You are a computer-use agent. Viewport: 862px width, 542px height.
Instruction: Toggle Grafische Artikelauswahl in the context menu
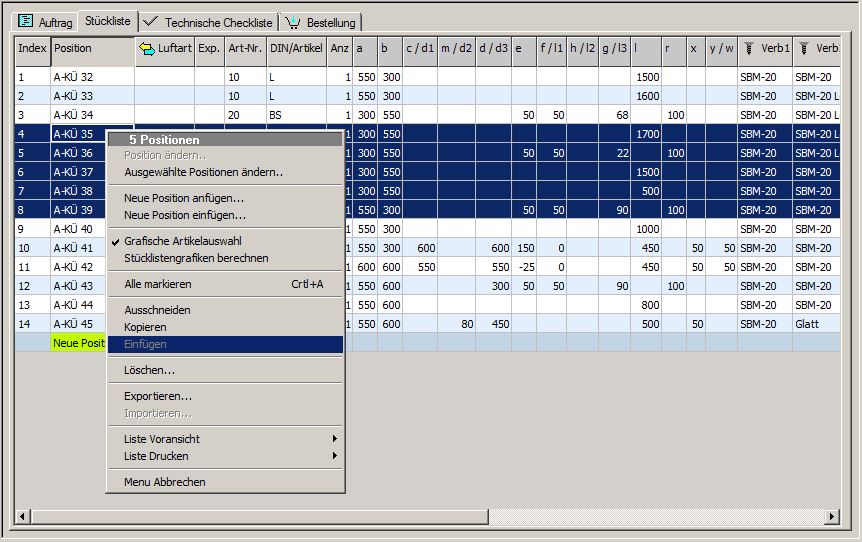pyautogui.click(x=182, y=241)
